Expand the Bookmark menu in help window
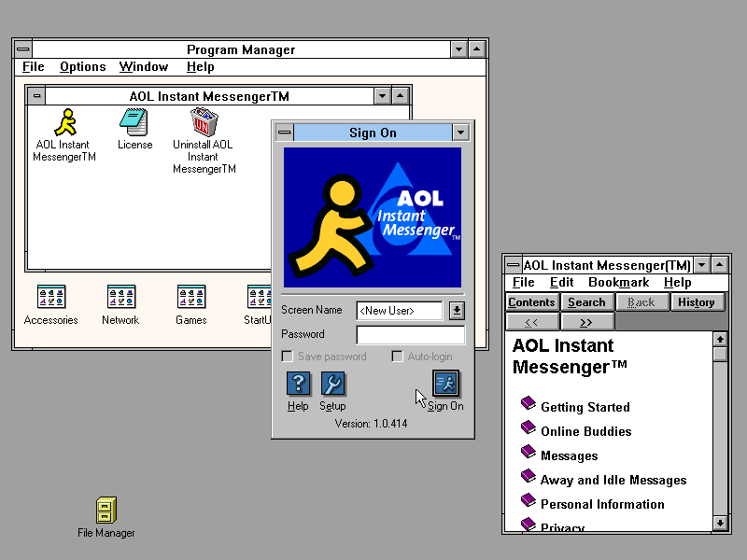 (x=618, y=282)
